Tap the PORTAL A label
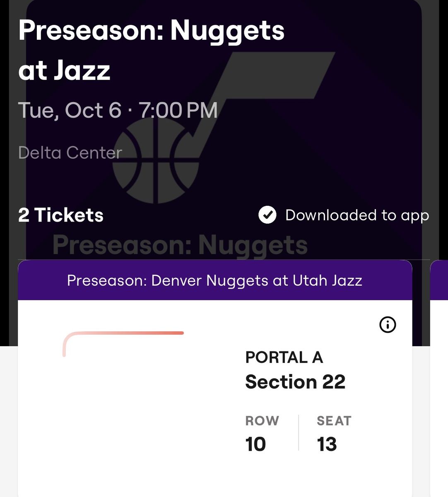 click(x=284, y=357)
